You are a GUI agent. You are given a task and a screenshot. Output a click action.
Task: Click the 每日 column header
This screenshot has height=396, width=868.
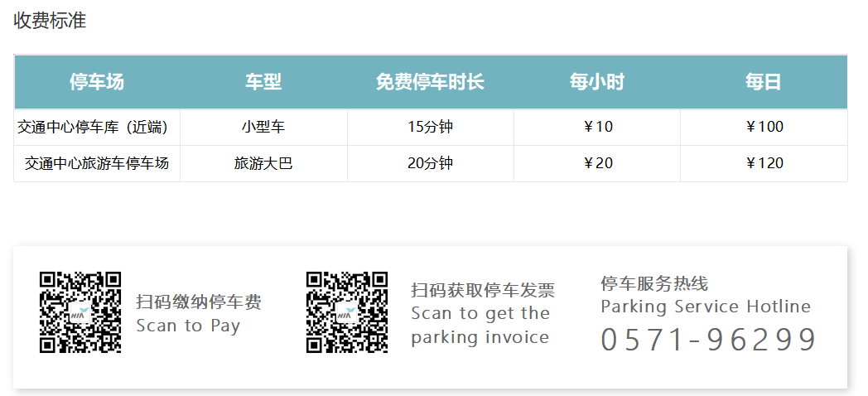pyautogui.click(x=764, y=82)
